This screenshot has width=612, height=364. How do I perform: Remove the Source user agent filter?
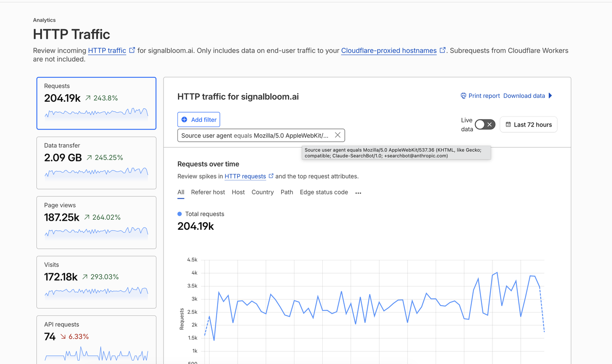click(x=338, y=135)
